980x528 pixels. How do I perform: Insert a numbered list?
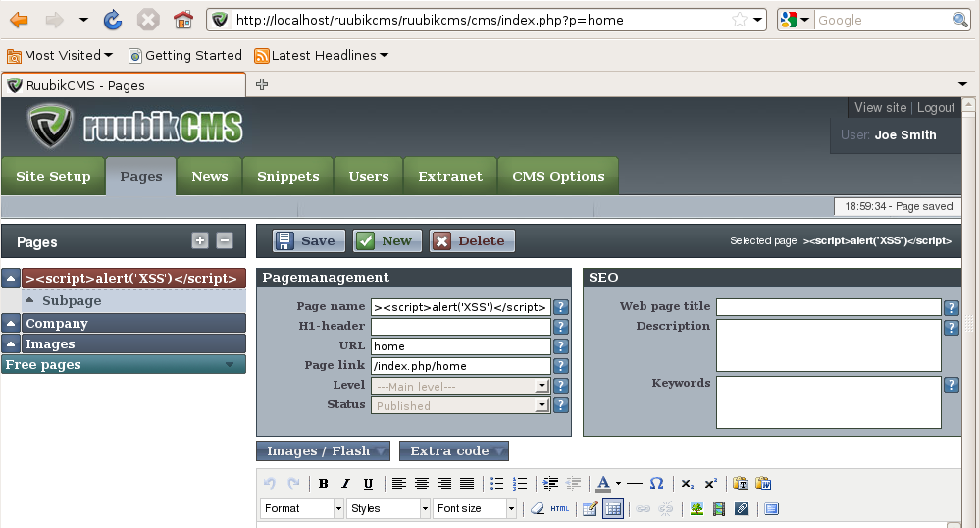click(519, 484)
